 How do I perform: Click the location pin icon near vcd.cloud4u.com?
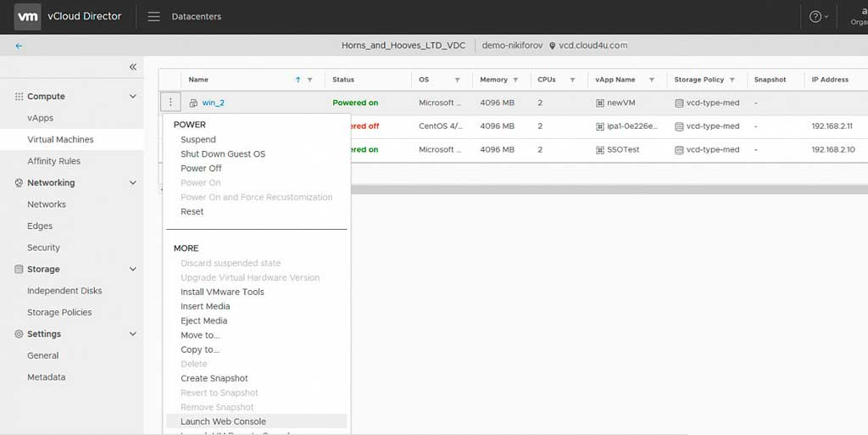click(552, 46)
